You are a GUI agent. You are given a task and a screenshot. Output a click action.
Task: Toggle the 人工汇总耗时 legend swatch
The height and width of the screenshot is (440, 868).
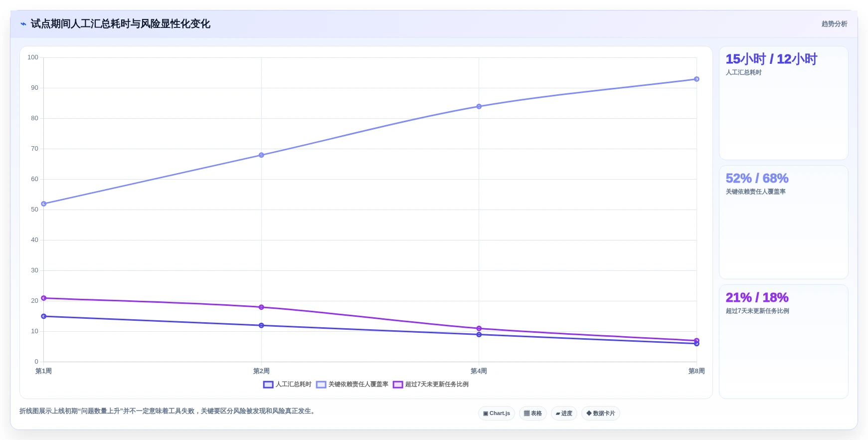coord(268,385)
